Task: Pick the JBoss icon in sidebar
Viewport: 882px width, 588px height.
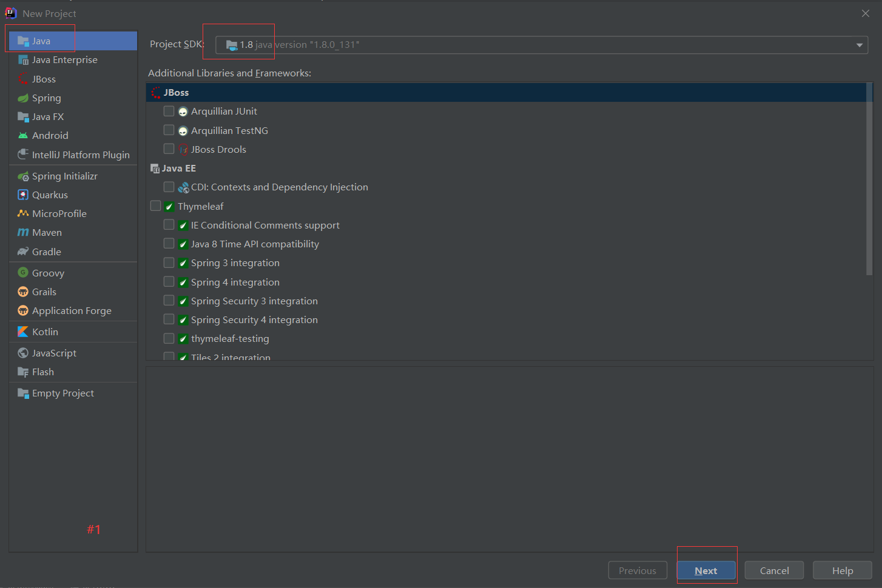Action: [24, 79]
